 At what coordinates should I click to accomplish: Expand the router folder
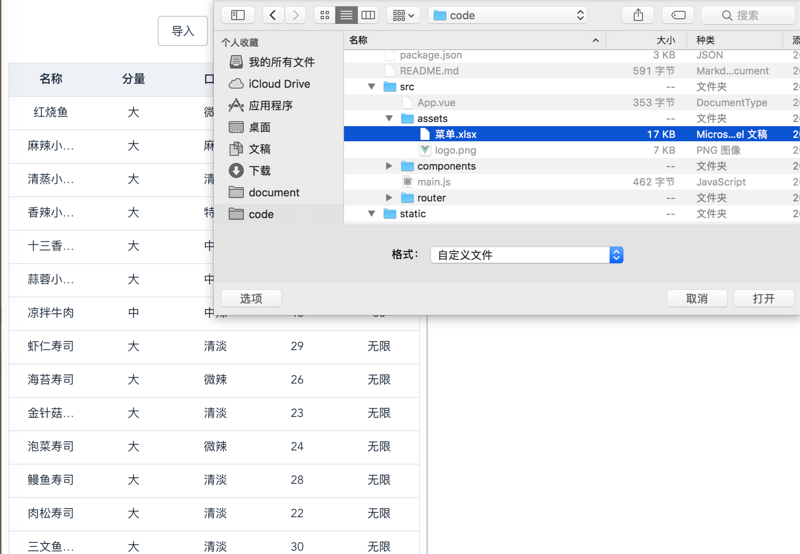pos(389,197)
